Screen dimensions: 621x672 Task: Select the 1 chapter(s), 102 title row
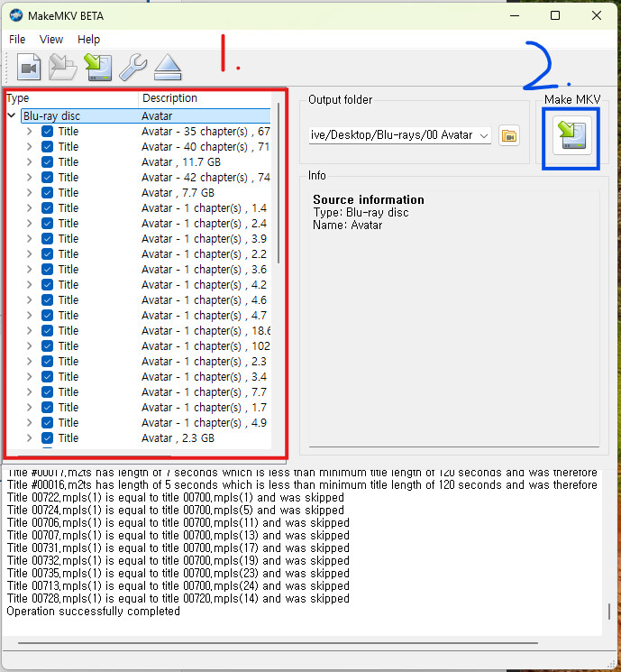pos(146,346)
